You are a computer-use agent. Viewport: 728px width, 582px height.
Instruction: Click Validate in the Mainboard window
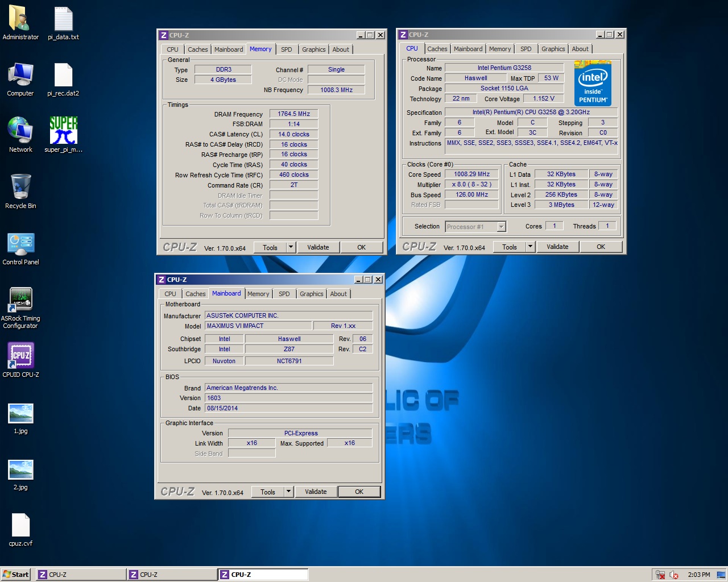pos(316,492)
